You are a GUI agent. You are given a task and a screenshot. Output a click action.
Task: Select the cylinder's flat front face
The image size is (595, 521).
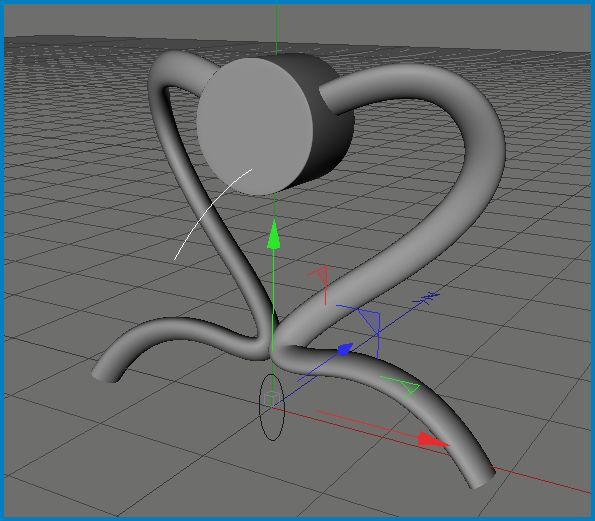(x=255, y=126)
